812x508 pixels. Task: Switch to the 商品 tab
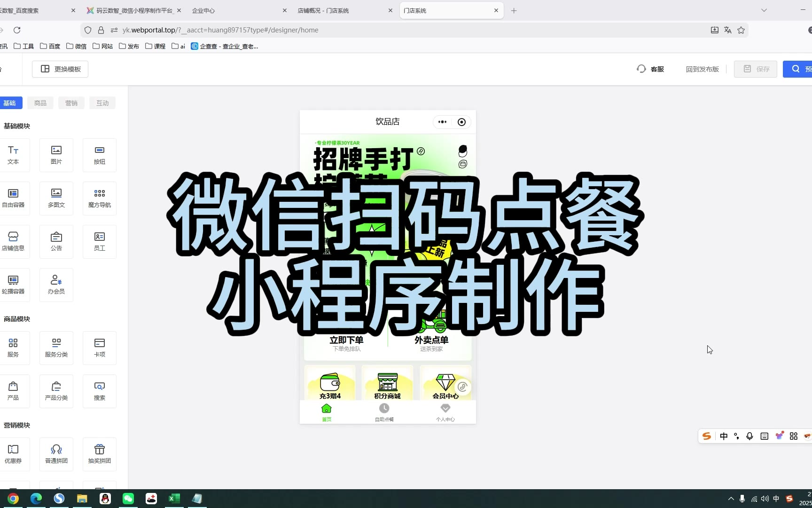(x=40, y=103)
